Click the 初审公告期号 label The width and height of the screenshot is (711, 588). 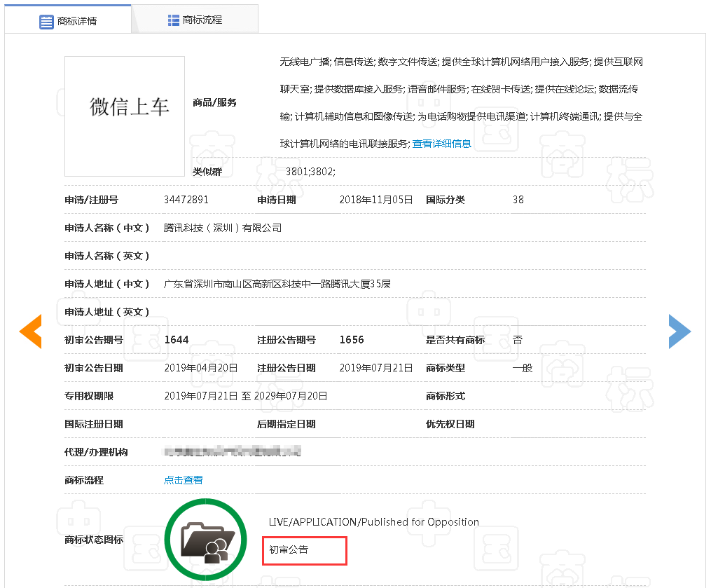pos(93,340)
